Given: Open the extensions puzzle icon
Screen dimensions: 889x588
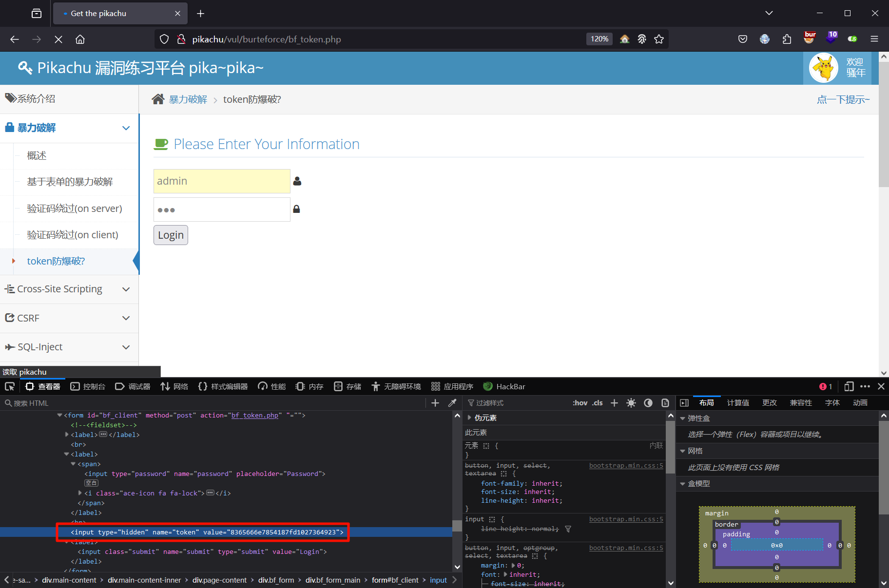Looking at the screenshot, I should point(787,39).
